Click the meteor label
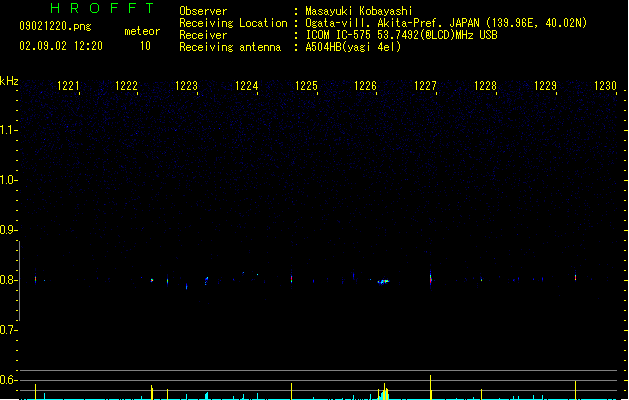The width and height of the screenshot is (629, 400). click(142, 31)
